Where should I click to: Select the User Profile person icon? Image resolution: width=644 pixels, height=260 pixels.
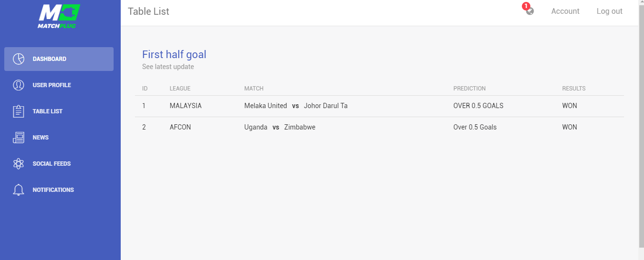19,85
